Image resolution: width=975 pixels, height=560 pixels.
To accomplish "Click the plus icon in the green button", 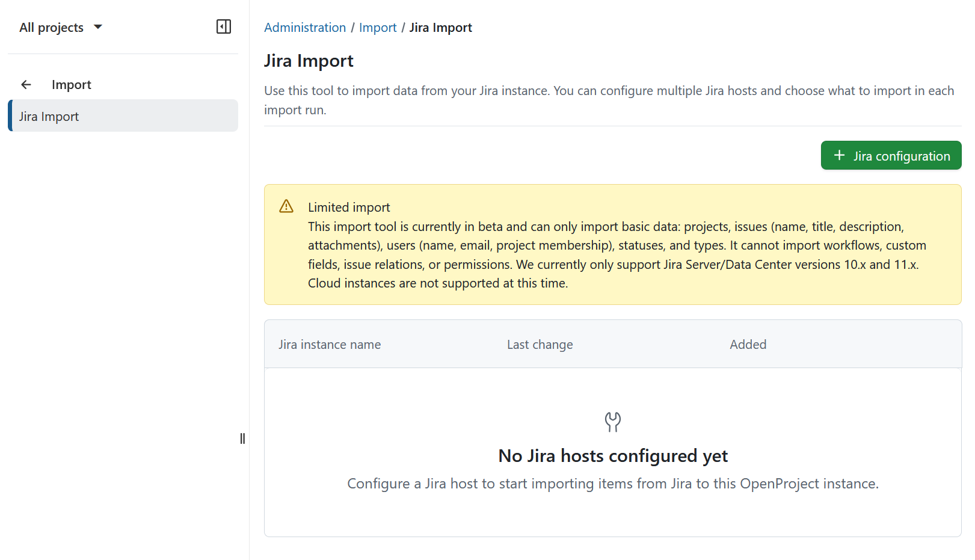I will point(840,155).
